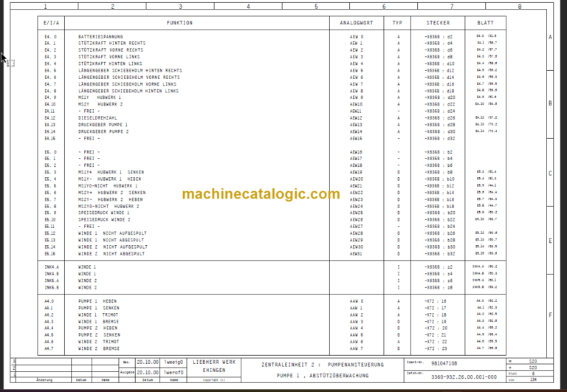Click connector -X636B : z2
Screen dimensions: 567x392
point(439,267)
